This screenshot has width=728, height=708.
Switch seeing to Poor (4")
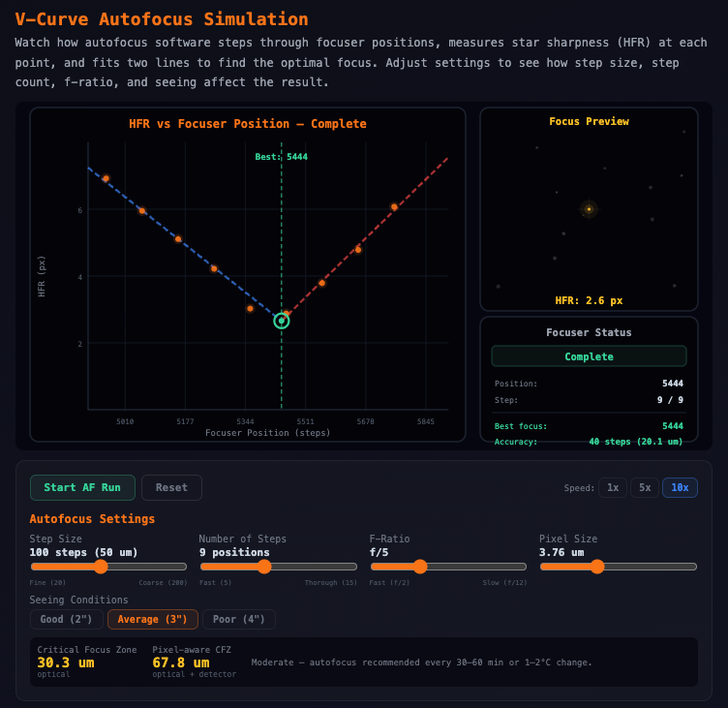click(238, 619)
